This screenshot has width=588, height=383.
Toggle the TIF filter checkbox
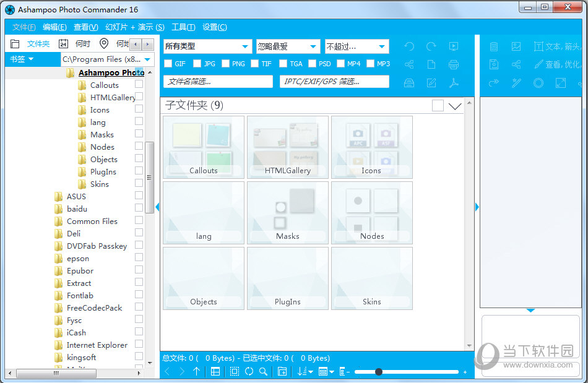[x=254, y=63]
